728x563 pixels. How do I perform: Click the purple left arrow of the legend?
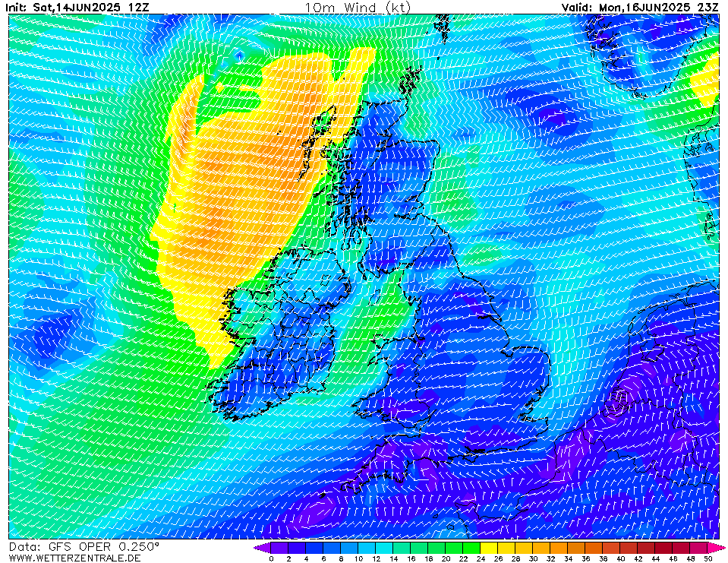(x=263, y=548)
